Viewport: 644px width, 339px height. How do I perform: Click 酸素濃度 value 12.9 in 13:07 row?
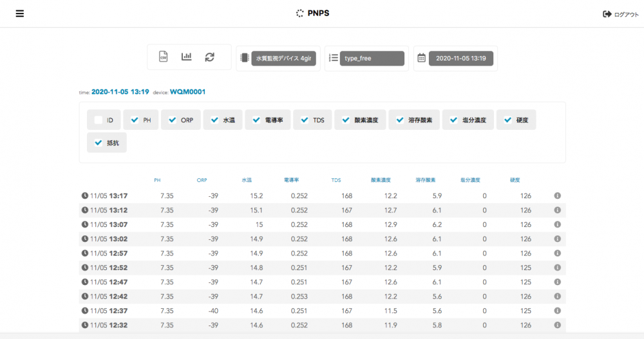(391, 224)
